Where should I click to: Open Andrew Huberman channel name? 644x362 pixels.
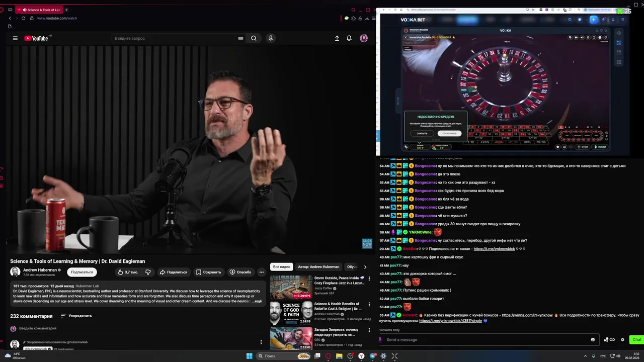tap(40, 270)
